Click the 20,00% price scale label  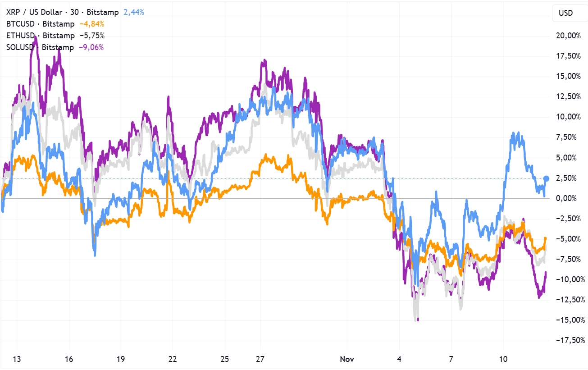click(568, 36)
